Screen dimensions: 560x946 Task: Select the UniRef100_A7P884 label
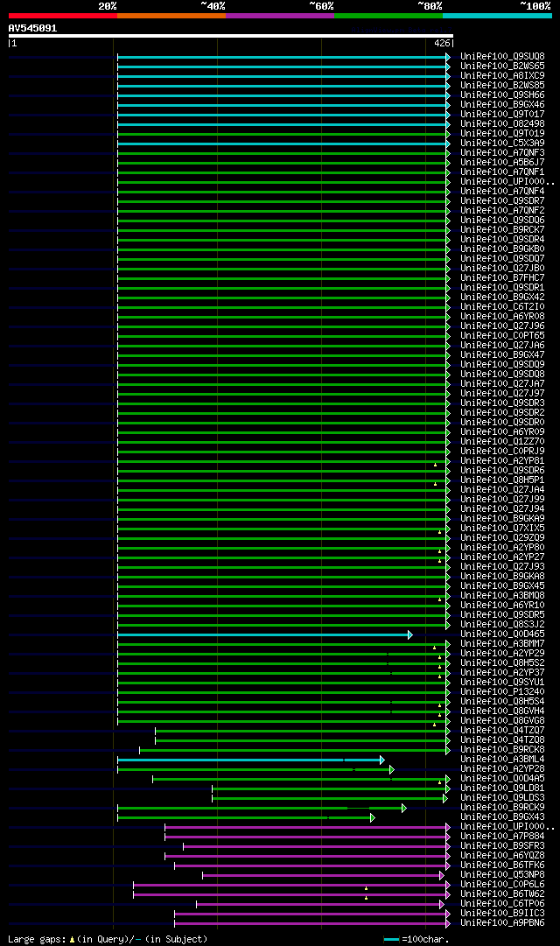click(502, 837)
